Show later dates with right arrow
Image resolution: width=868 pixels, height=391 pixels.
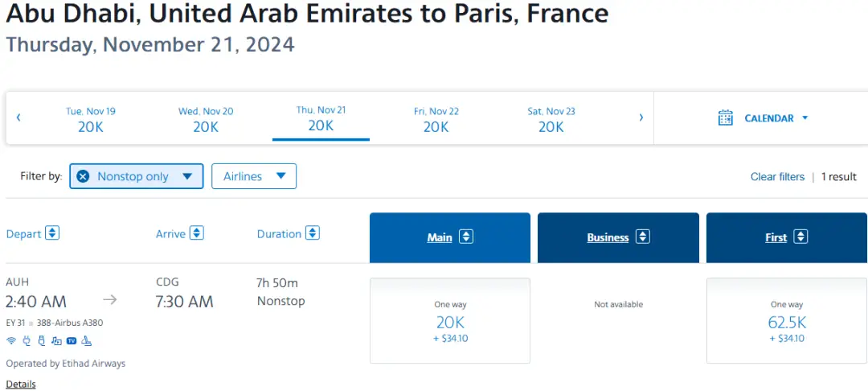point(641,117)
